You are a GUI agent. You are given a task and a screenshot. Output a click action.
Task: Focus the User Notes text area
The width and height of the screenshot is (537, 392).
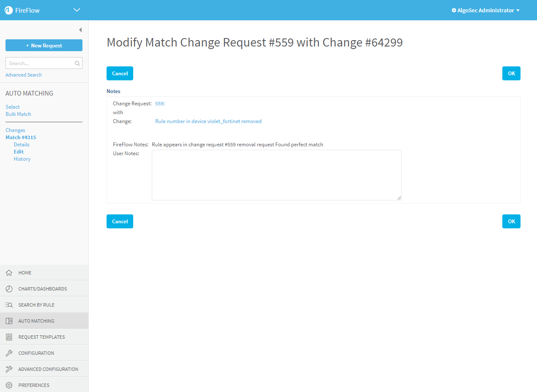pos(277,175)
